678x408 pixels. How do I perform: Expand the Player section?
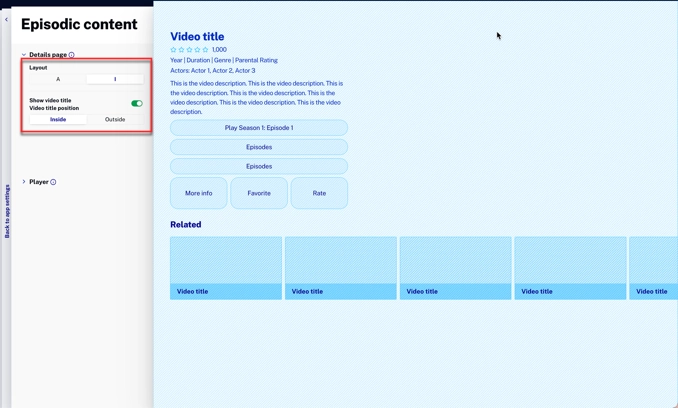click(24, 182)
